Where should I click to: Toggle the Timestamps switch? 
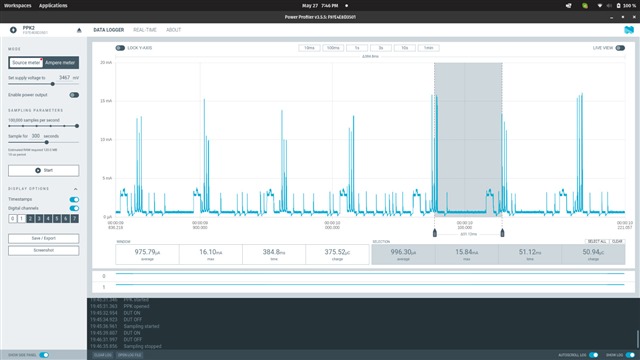click(74, 199)
